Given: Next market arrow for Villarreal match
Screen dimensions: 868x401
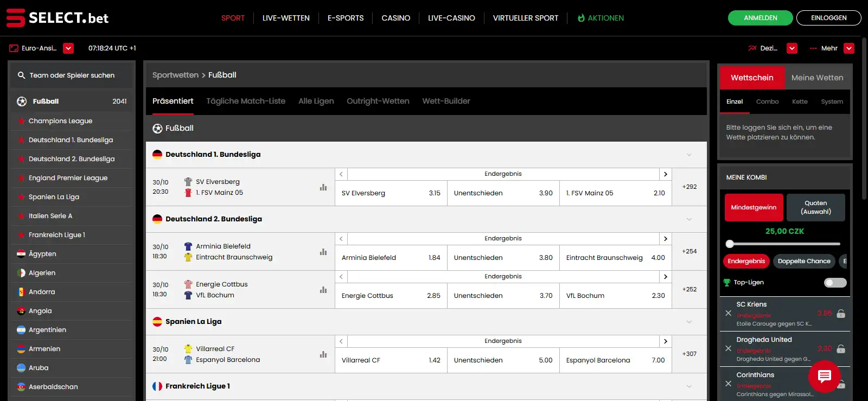Looking at the screenshot, I should (666, 341).
